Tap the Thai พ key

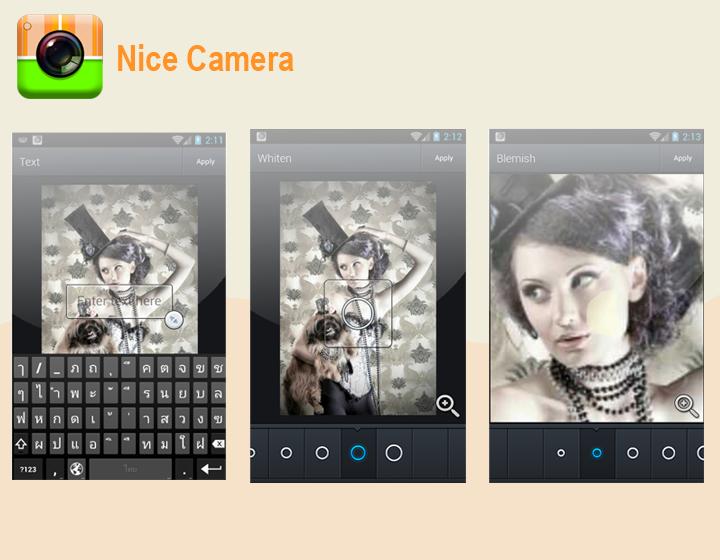[75, 393]
